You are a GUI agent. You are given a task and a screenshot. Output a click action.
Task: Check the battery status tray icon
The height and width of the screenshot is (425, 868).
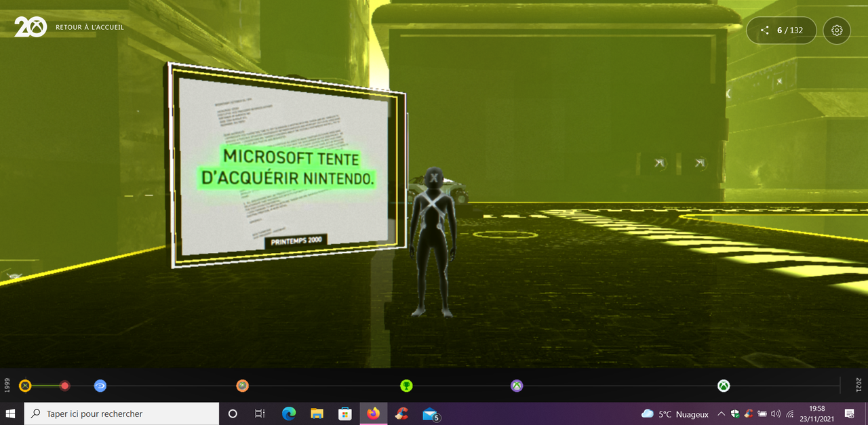[x=762, y=413]
